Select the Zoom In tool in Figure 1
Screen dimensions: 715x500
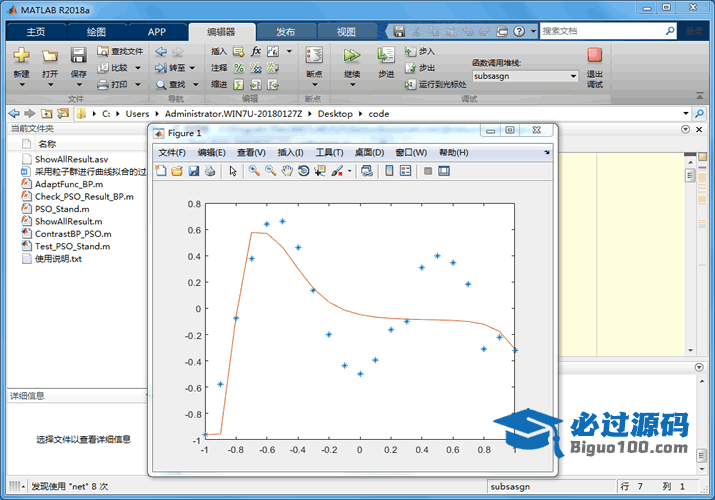coord(254,171)
